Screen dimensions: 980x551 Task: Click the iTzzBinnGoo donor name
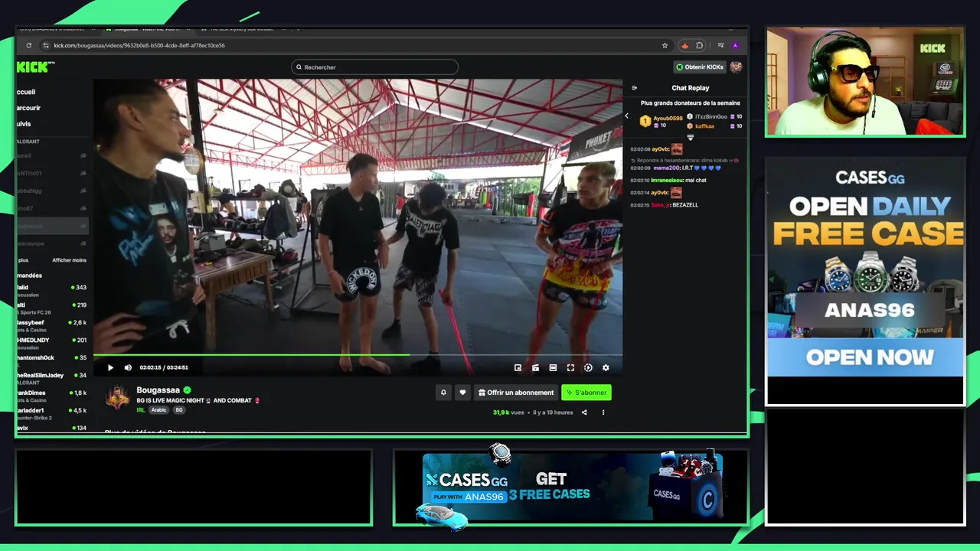coord(711,116)
